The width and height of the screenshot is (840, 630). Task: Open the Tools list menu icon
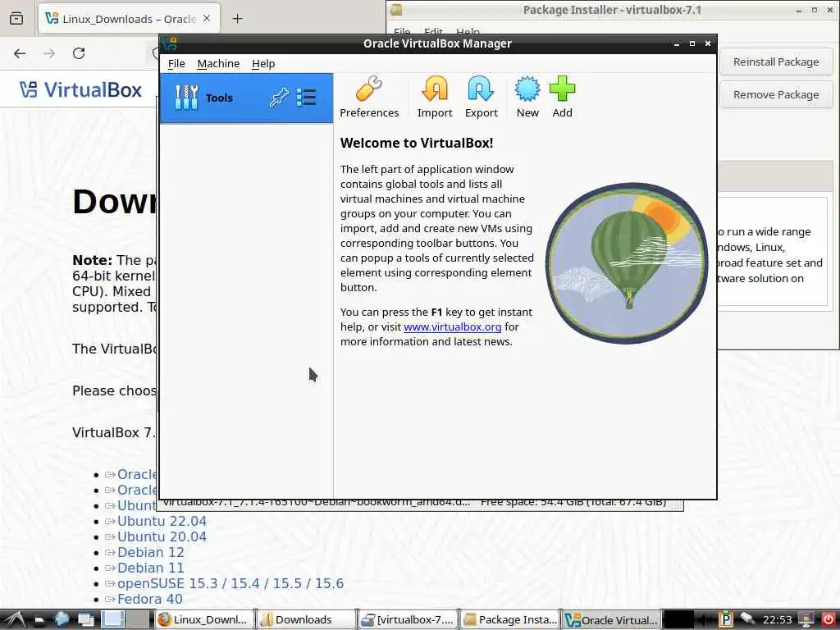click(307, 98)
